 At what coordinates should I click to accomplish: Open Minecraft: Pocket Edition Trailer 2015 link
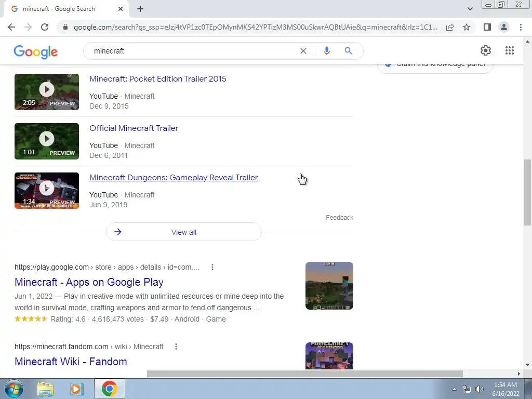coord(158,79)
